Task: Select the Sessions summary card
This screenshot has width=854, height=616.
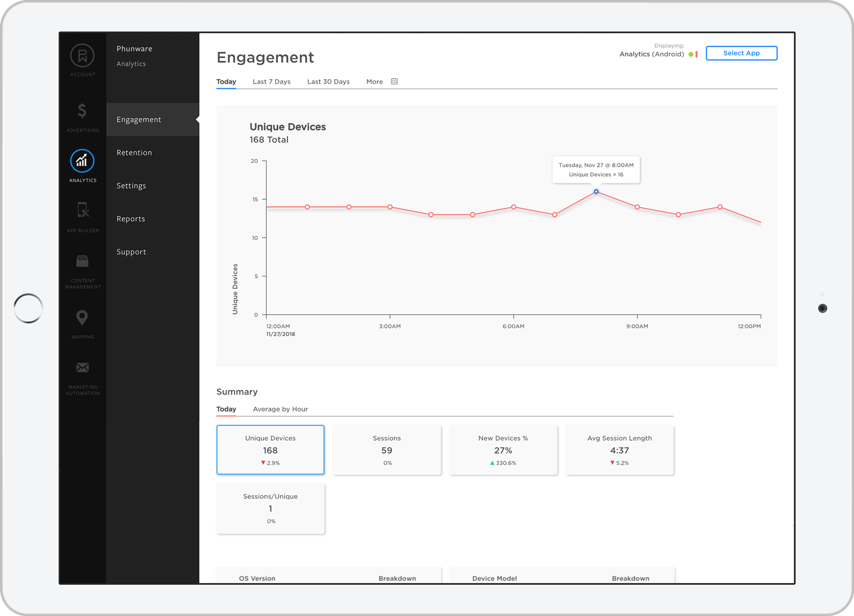Action: pyautogui.click(x=387, y=450)
